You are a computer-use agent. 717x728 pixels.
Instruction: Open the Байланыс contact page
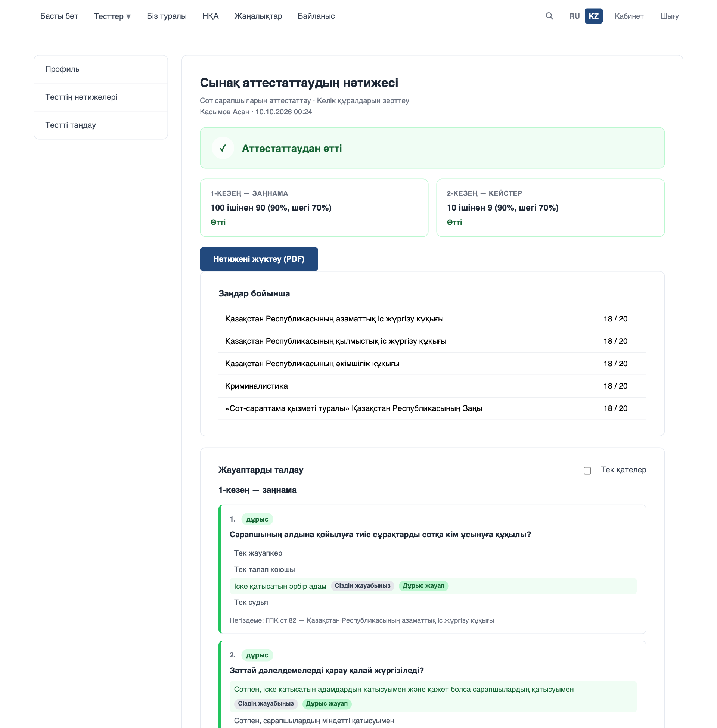click(316, 16)
